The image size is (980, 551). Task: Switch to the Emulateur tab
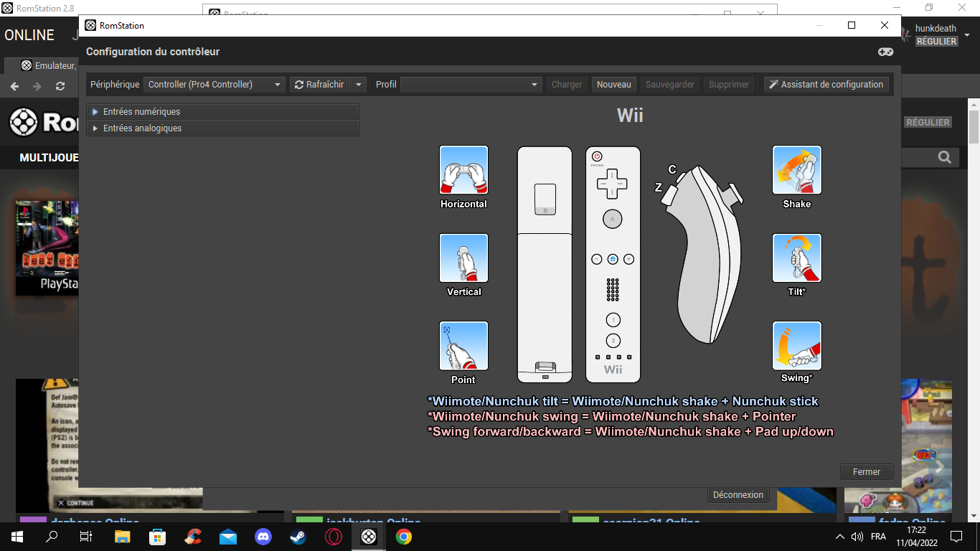coord(49,65)
